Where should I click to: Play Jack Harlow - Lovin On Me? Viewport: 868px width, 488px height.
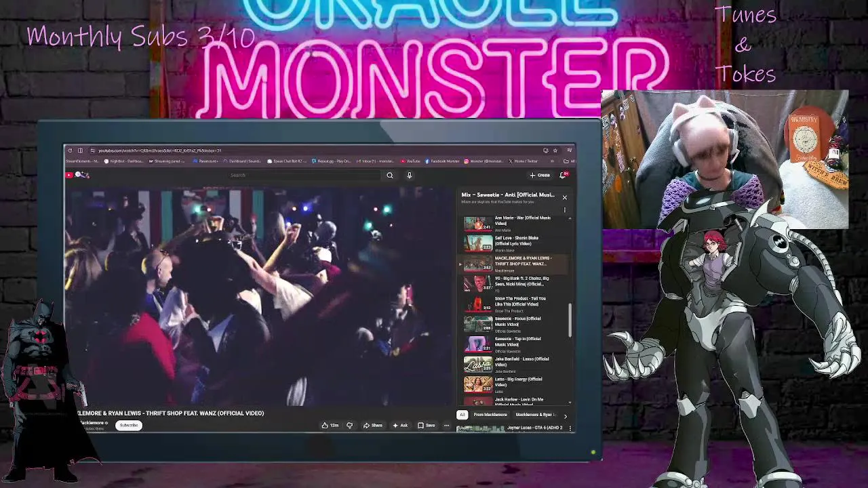[515, 401]
